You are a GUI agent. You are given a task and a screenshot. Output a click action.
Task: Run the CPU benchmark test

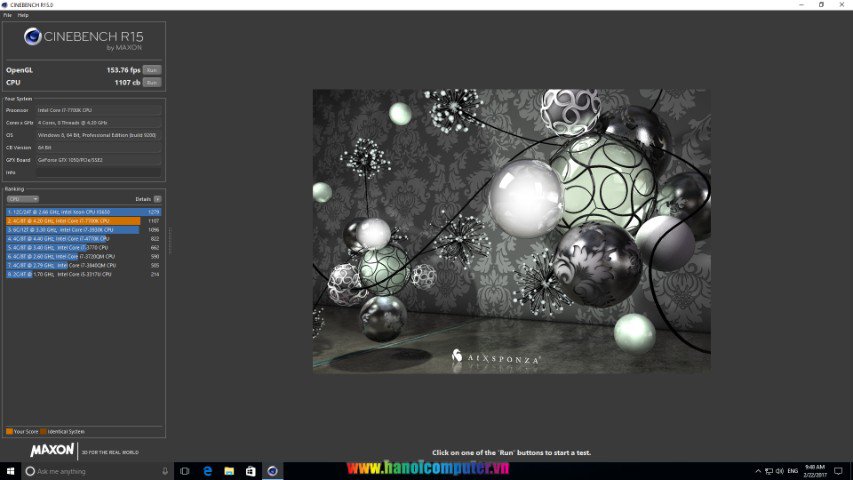pos(152,83)
